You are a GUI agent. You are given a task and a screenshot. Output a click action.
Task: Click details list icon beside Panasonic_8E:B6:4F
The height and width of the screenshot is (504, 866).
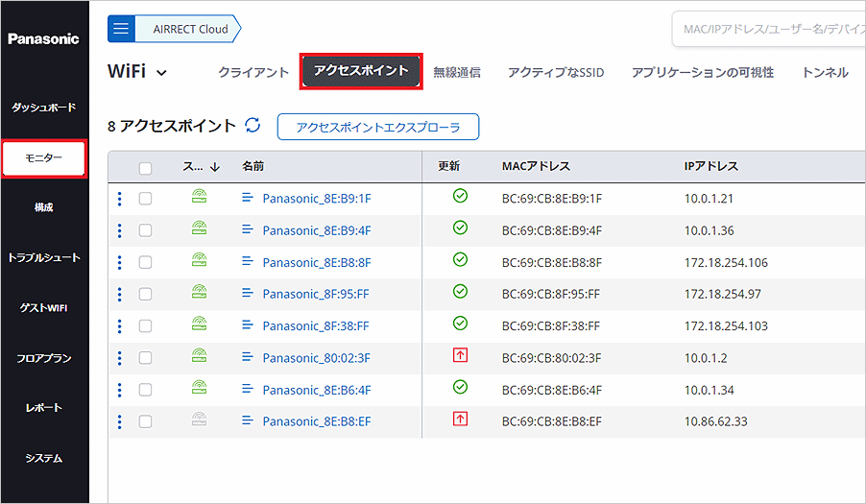[x=248, y=389]
